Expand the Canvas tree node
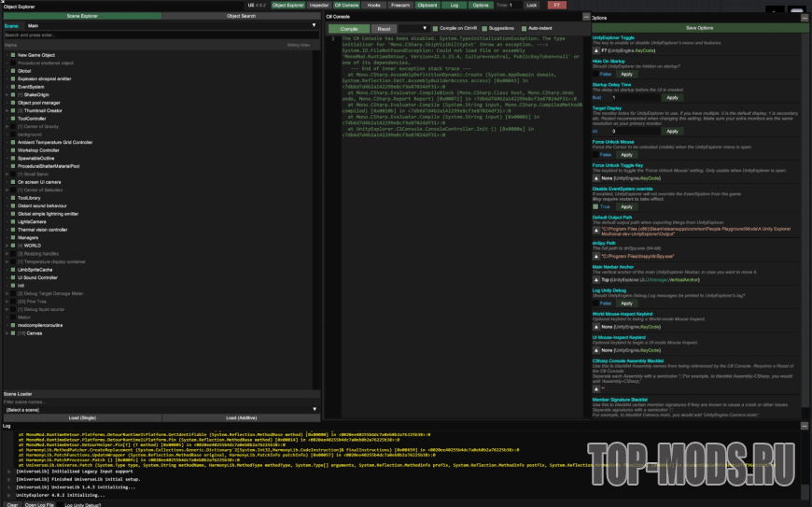Image resolution: width=812 pixels, height=507 pixels. point(7,333)
